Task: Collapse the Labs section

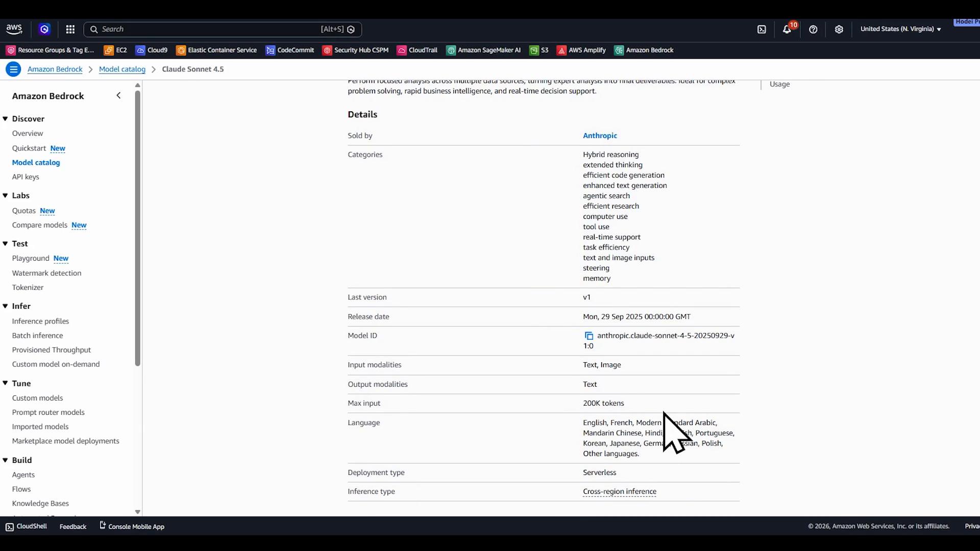Action: click(x=5, y=195)
